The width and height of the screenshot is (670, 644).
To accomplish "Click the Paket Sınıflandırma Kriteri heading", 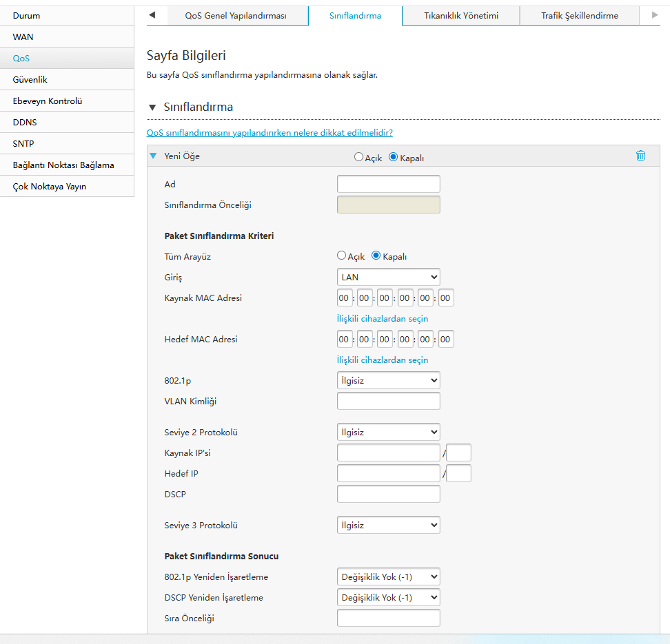I will point(219,236).
